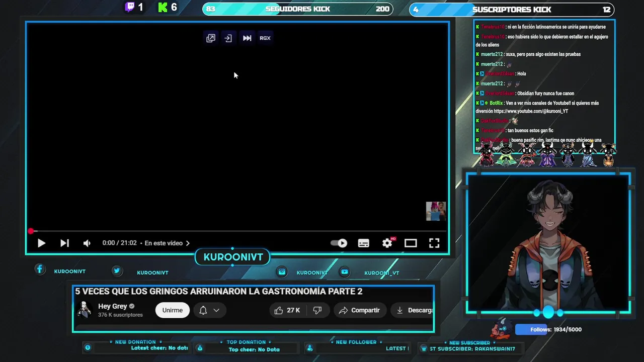Click the YouTube icon for KUROONI_YT

coord(344,272)
